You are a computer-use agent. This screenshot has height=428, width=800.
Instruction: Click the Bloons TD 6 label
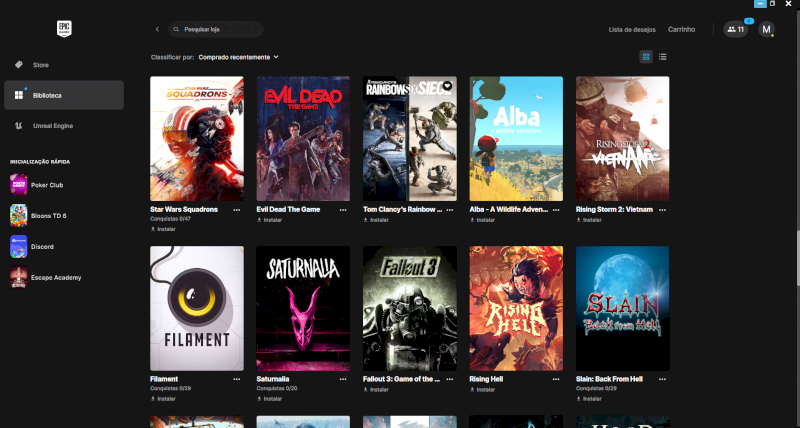pyautogui.click(x=48, y=215)
